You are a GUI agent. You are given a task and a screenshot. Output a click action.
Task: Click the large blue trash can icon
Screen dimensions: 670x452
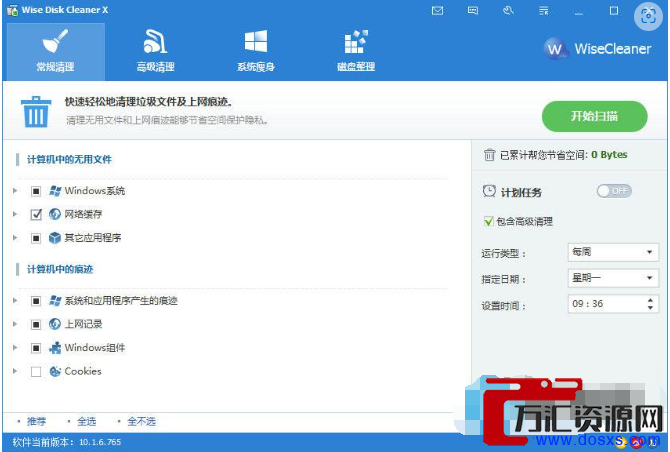pyautogui.click(x=36, y=112)
